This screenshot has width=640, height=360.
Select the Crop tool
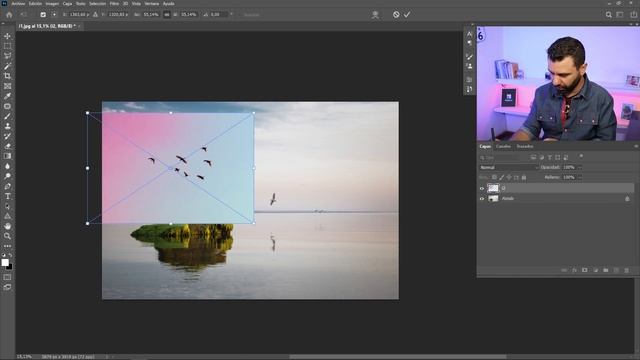click(7, 76)
